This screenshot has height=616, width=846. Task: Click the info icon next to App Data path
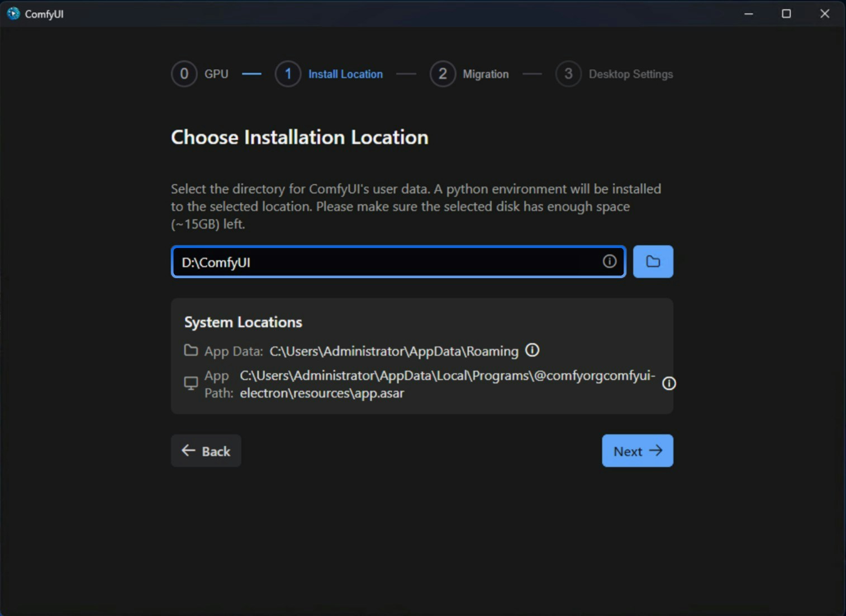pyautogui.click(x=532, y=350)
